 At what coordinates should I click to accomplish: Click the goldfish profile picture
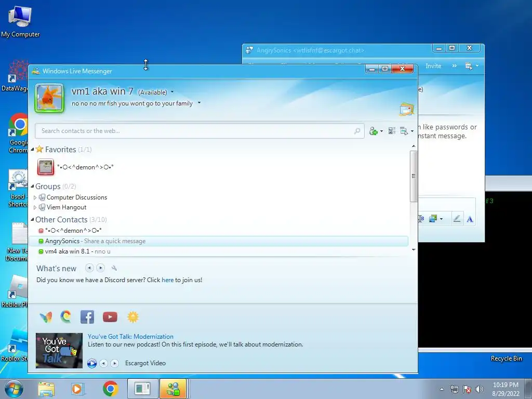click(49, 98)
